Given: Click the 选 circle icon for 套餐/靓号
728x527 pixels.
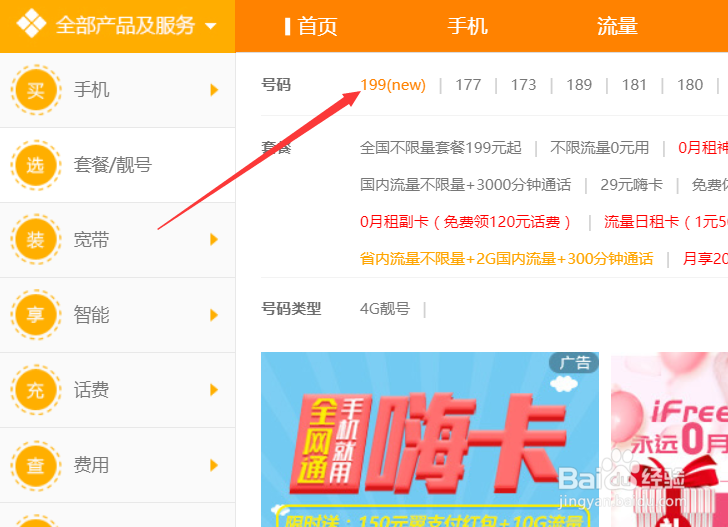Looking at the screenshot, I should click(36, 165).
